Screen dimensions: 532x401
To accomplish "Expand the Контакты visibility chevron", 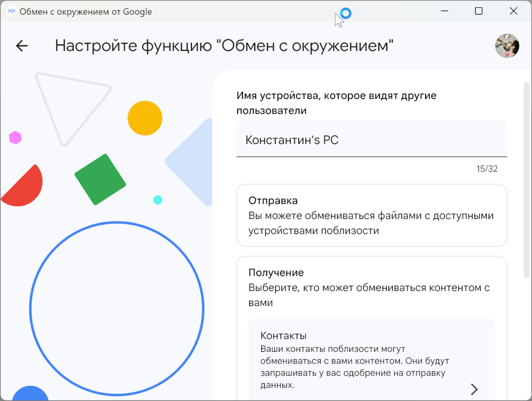I will point(474,389).
